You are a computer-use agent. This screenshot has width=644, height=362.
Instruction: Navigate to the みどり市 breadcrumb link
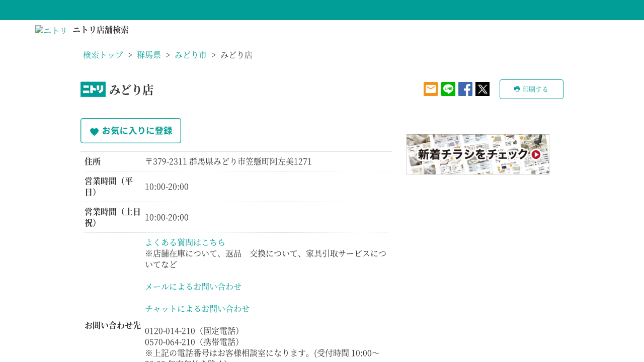191,55
